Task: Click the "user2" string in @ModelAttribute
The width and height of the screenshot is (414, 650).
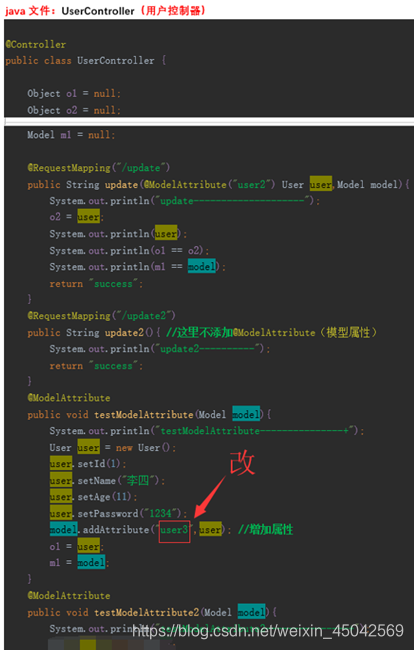Action: pos(251,184)
